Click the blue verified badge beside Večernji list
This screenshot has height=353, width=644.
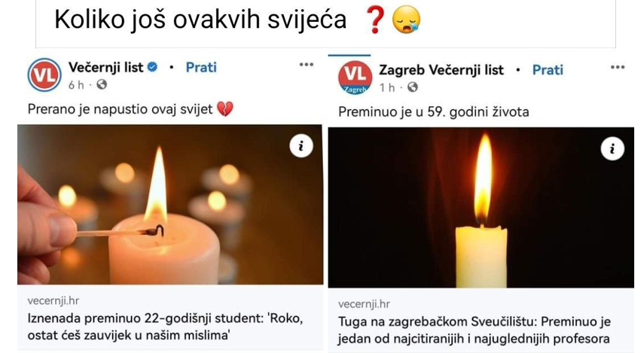(152, 67)
